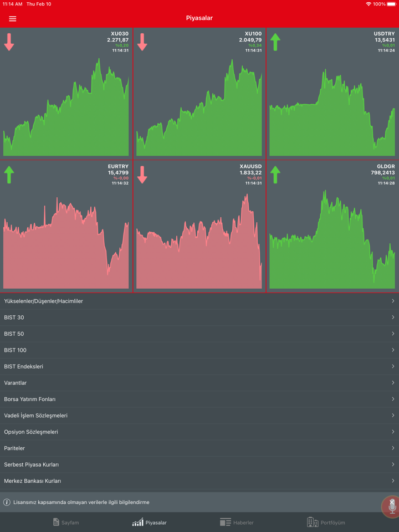Tap the green up arrow on EURTRY

point(9,175)
